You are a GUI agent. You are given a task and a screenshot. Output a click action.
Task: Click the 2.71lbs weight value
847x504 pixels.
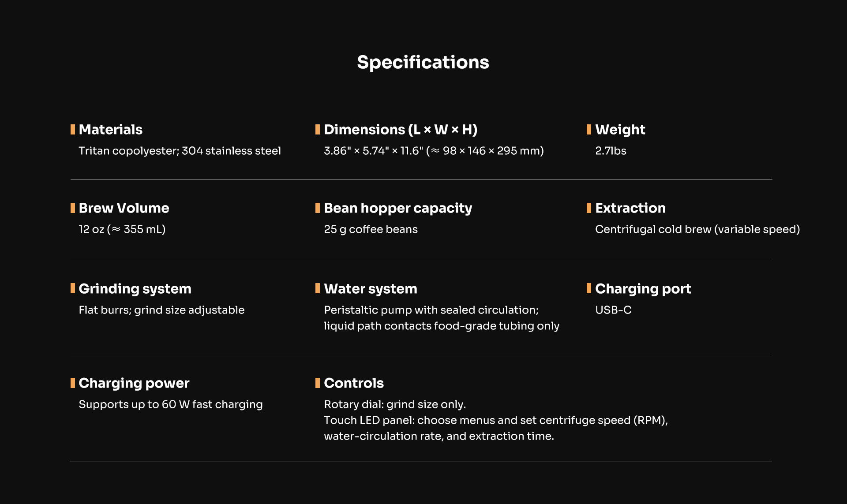tap(611, 151)
